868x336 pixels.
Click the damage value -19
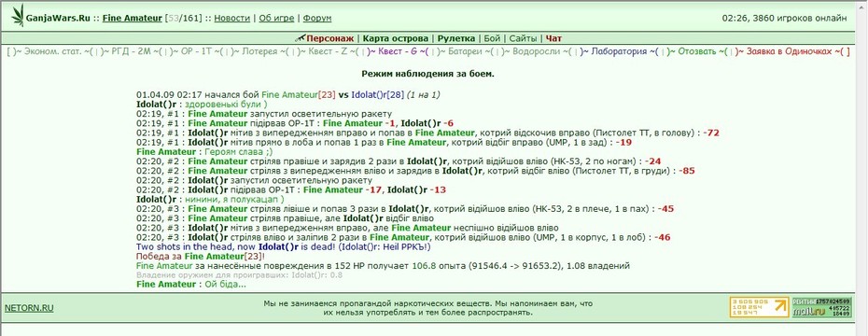click(623, 142)
